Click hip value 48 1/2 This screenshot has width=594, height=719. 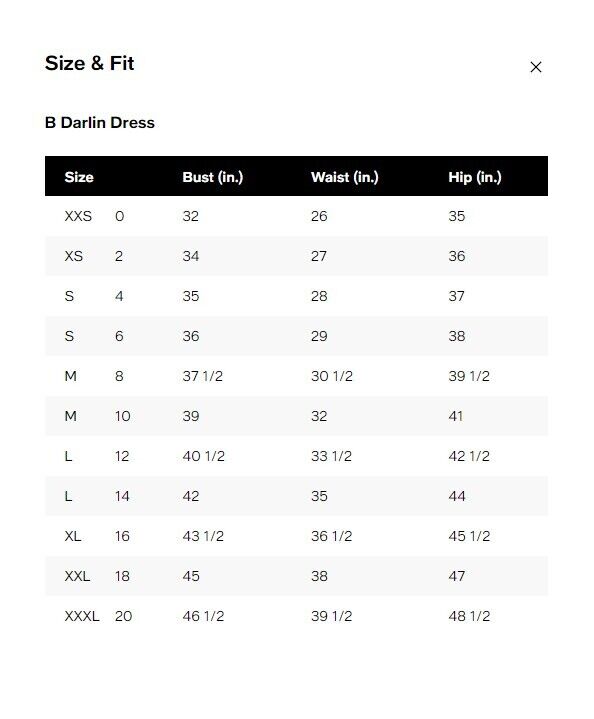pyautogui.click(x=469, y=616)
